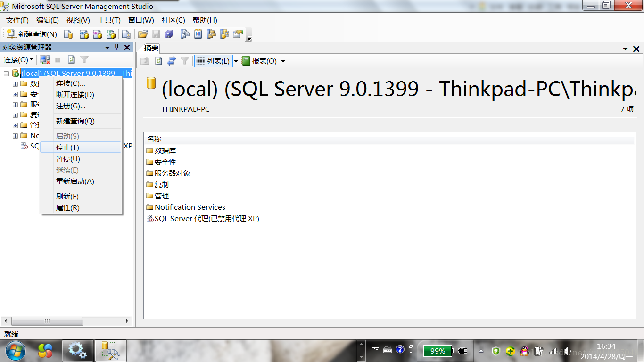The image size is (644, 362).
Task: Select the 摘要 tab
Action: coord(151,48)
